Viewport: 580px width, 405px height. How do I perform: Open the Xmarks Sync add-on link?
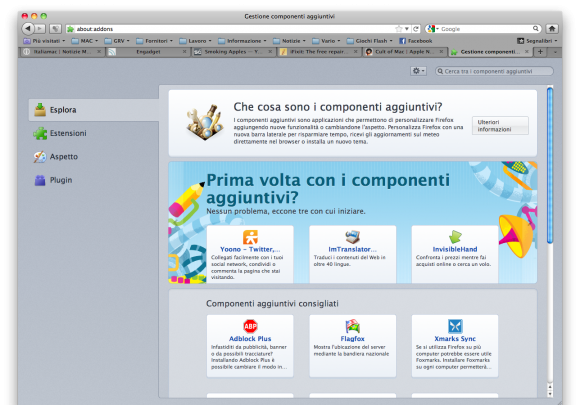(x=455, y=339)
